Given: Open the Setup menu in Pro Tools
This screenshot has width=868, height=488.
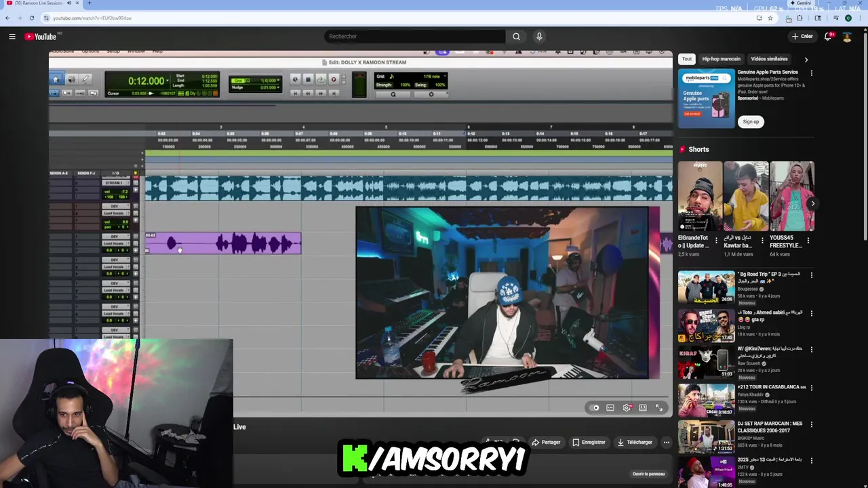Looking at the screenshot, I should coord(113,52).
